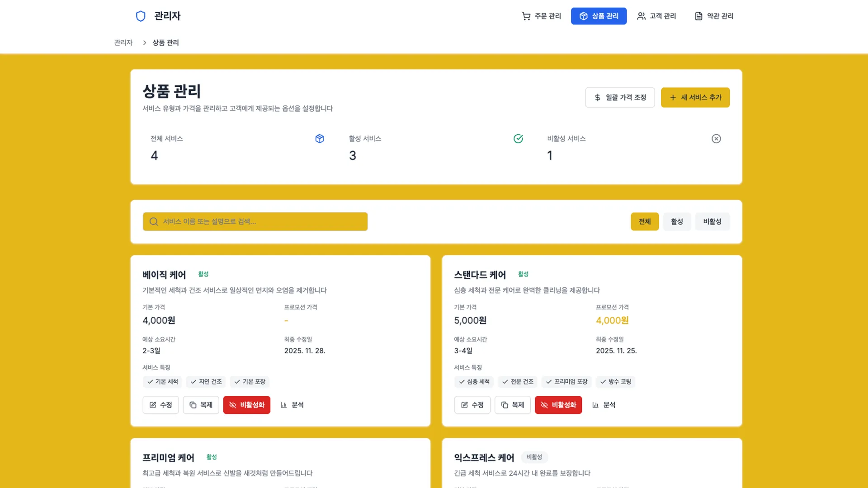Click 비활성 badge on 익스프레스 케어

534,457
